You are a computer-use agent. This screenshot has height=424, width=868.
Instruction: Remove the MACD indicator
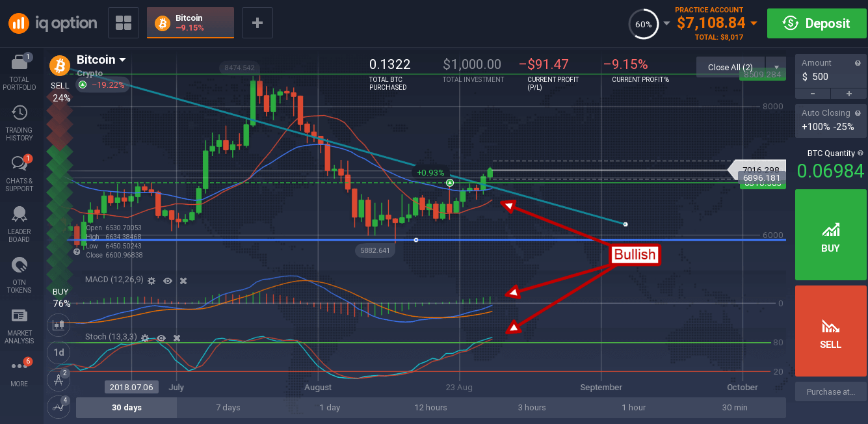click(183, 280)
